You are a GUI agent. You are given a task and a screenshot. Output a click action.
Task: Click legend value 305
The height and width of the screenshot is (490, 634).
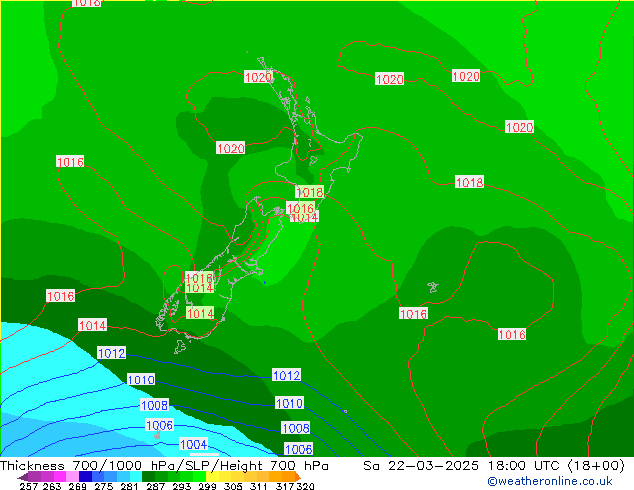click(x=233, y=486)
